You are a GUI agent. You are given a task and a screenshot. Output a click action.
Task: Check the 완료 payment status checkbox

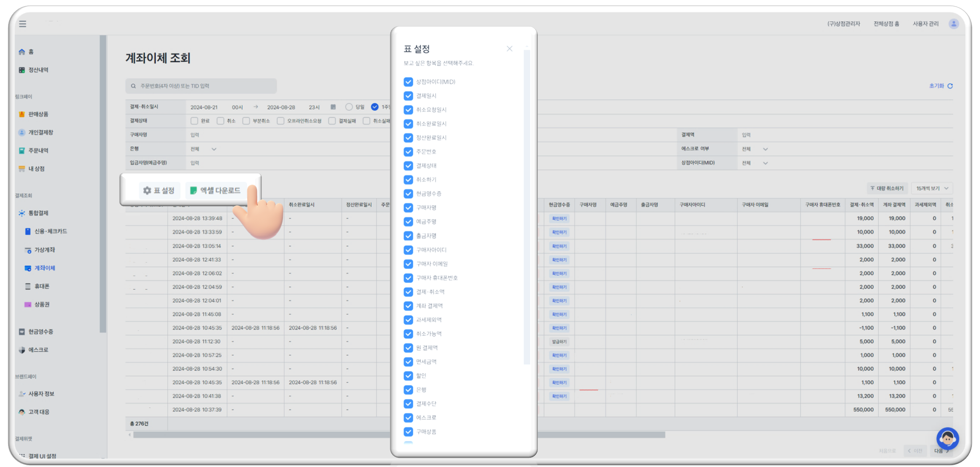(194, 121)
